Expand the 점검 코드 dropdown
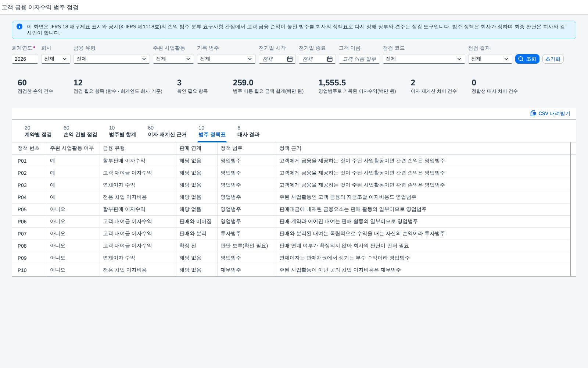 point(424,59)
